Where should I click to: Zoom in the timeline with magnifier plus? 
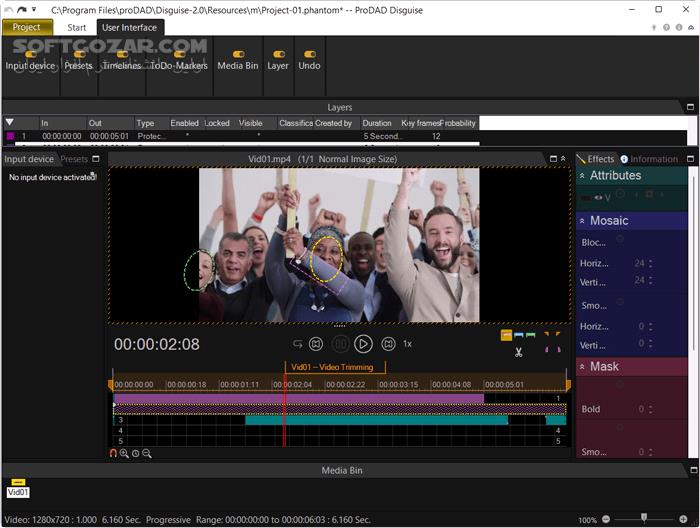pos(124,453)
